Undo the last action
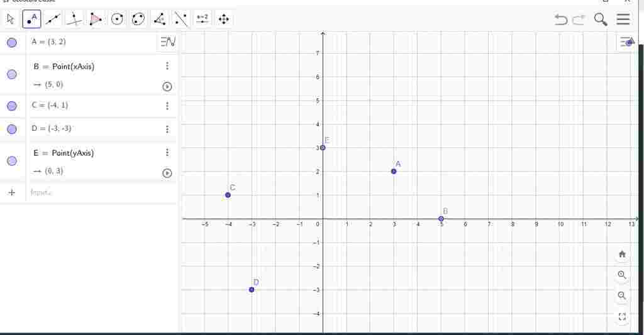Viewport: 644px width, 335px height. (x=561, y=20)
